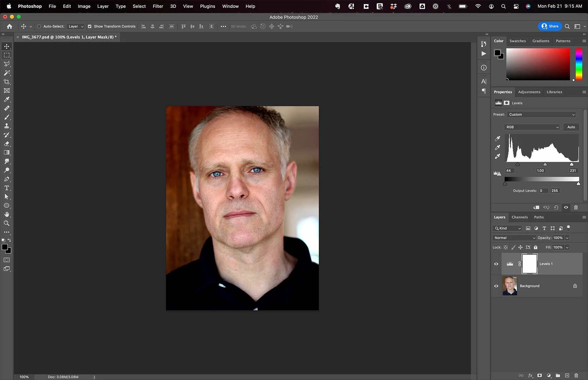Pick the black point eyedropper in Levels
The width and height of the screenshot is (588, 380).
497,138
